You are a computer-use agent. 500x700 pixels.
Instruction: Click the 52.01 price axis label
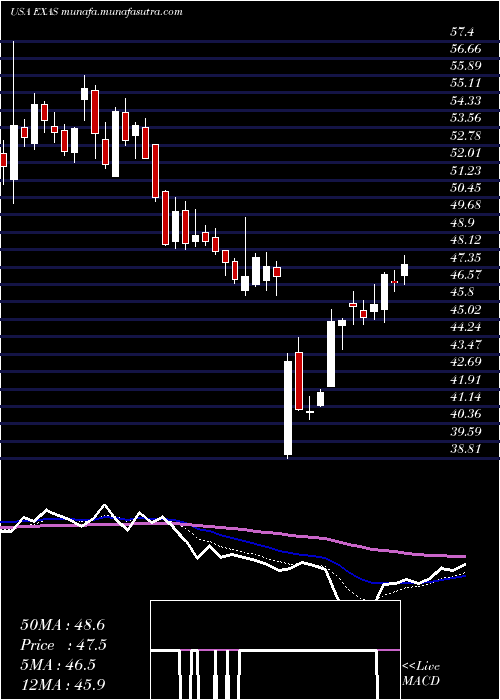point(466,153)
